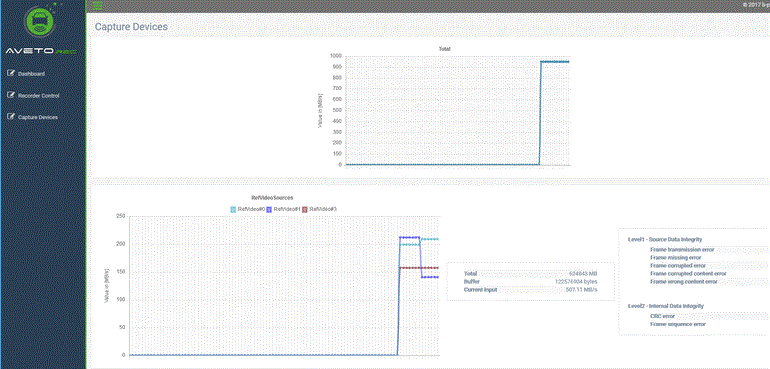The image size is (770, 369).
Task: Click the Level2 Internal Data Integrity heading
Action: pyautogui.click(x=666, y=306)
